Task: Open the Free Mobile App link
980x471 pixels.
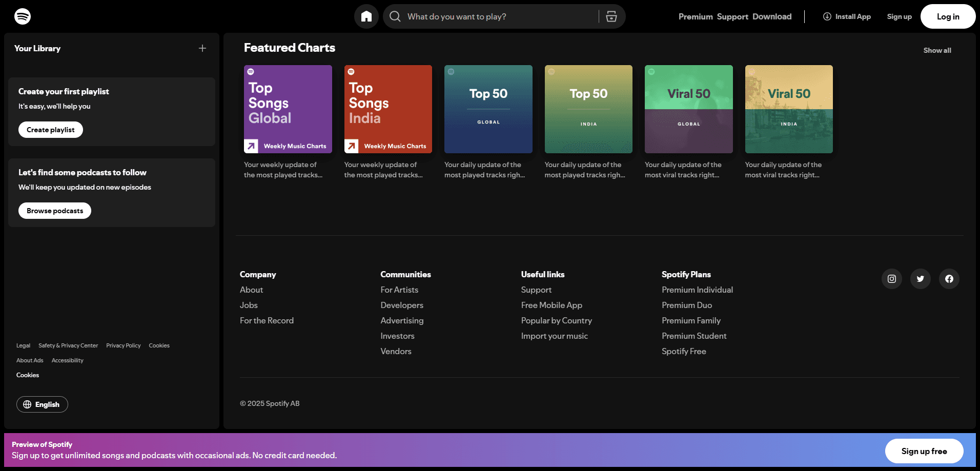Action: click(552, 305)
